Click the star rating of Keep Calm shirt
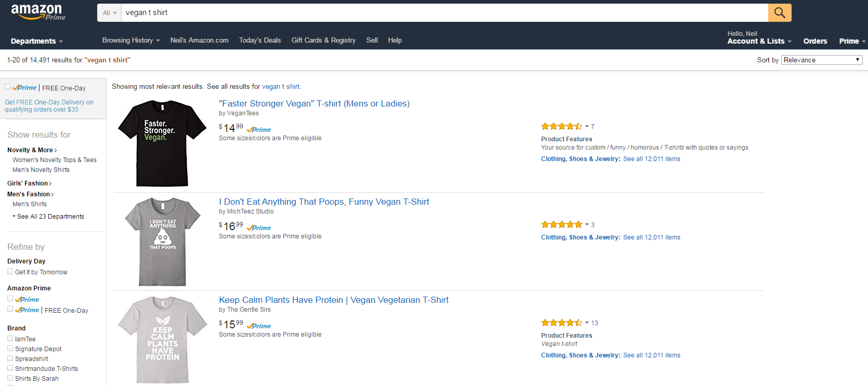 (561, 323)
